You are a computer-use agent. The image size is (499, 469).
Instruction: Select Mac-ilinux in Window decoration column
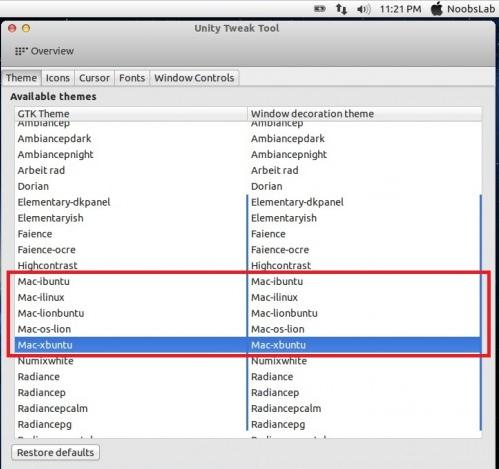[364, 297]
